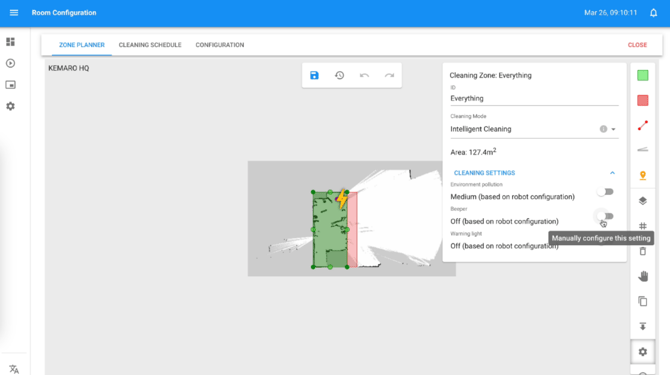Open zone settings gear in tool strip
The height and width of the screenshot is (375, 670).
tap(643, 352)
